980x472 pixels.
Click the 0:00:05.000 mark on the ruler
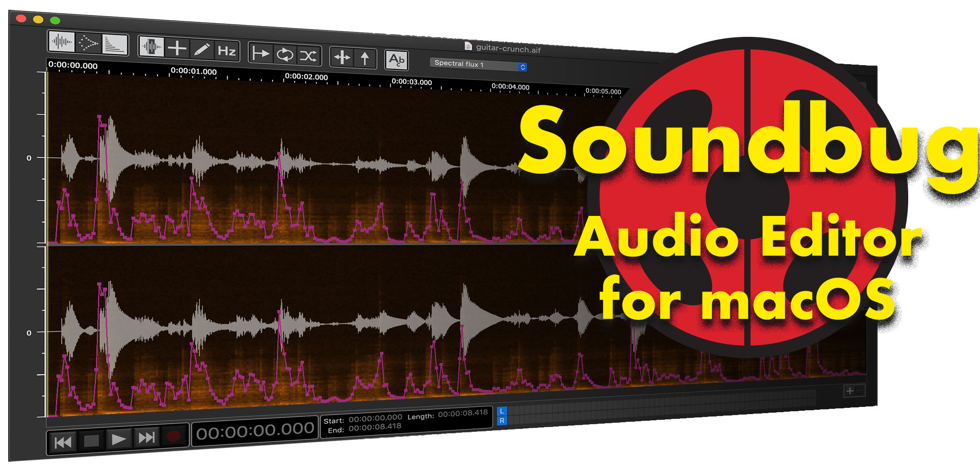pyautogui.click(x=603, y=91)
